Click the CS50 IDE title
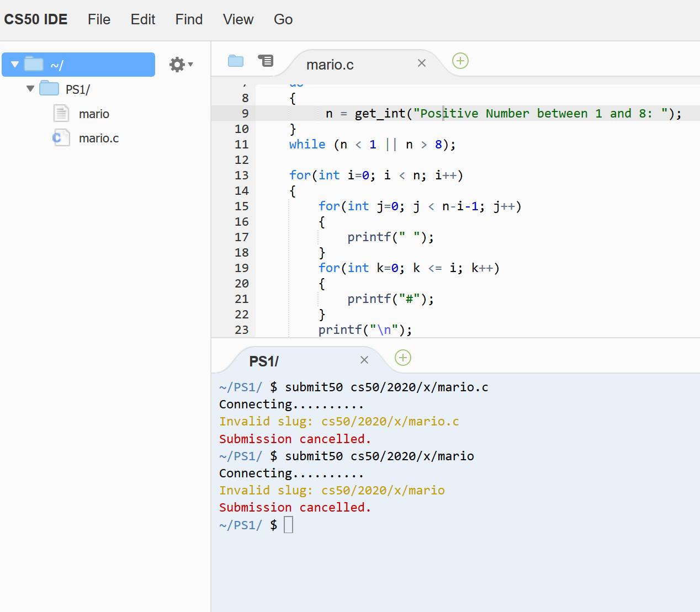The width and height of the screenshot is (700, 612). point(36,19)
